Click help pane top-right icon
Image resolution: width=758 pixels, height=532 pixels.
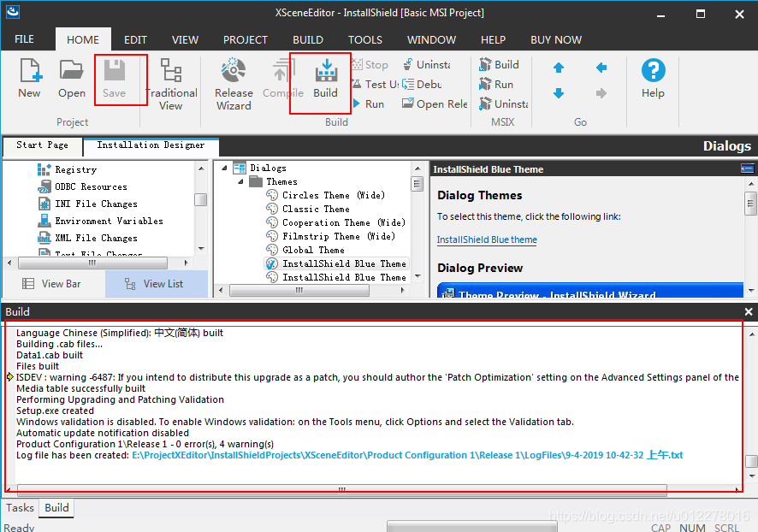point(747,168)
